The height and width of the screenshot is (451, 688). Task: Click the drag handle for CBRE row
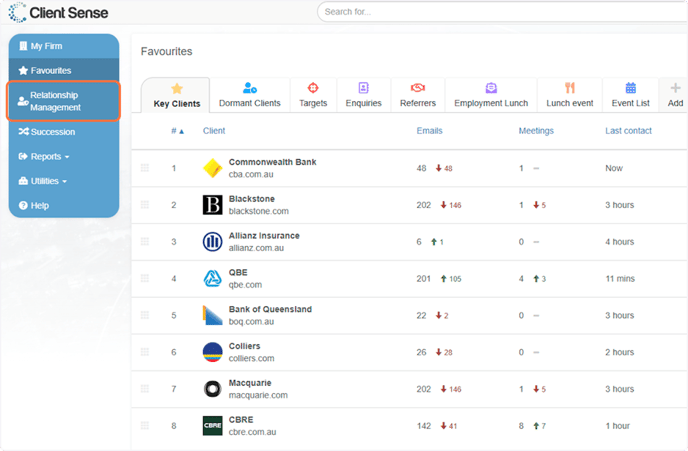coord(145,426)
